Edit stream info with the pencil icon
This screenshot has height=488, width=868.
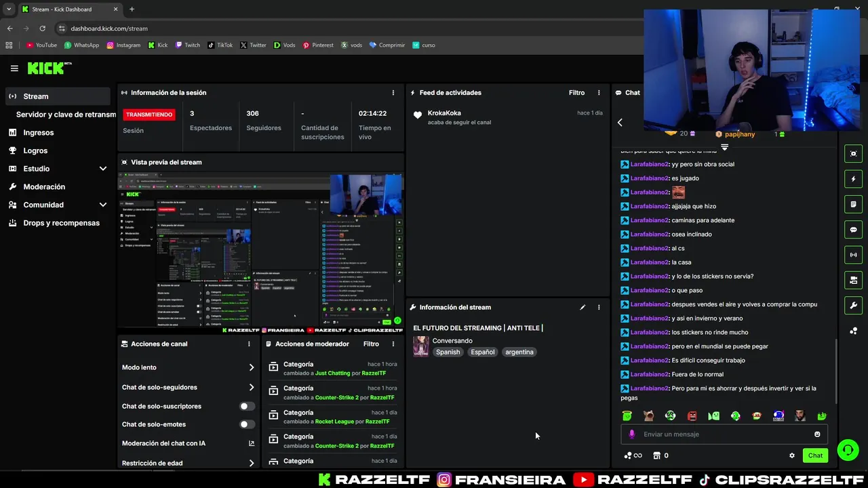pos(582,307)
